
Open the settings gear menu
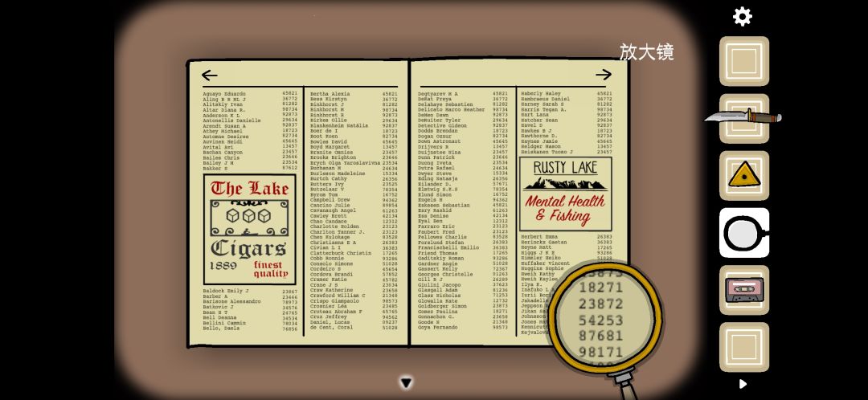(x=743, y=17)
